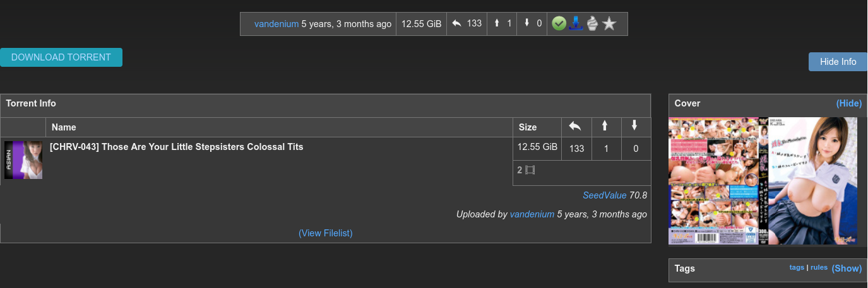The image size is (868, 288).
Task: Open the tags rules link
Action: click(819, 267)
